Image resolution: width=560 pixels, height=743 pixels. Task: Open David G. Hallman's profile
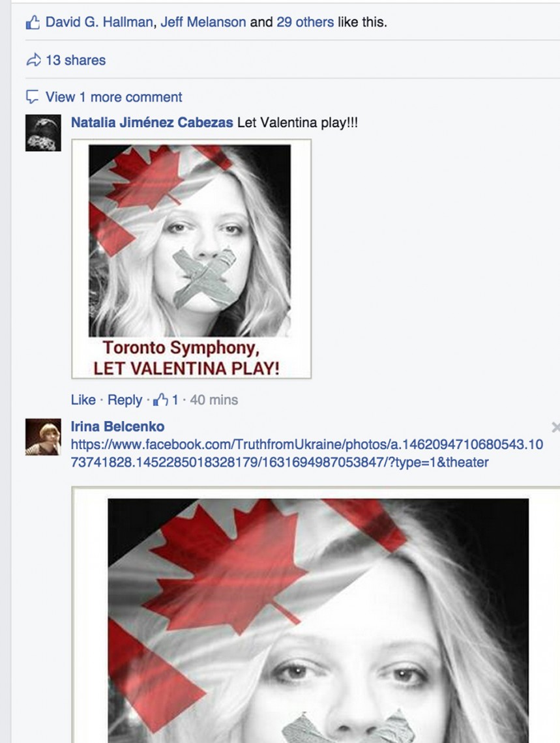tap(99, 22)
